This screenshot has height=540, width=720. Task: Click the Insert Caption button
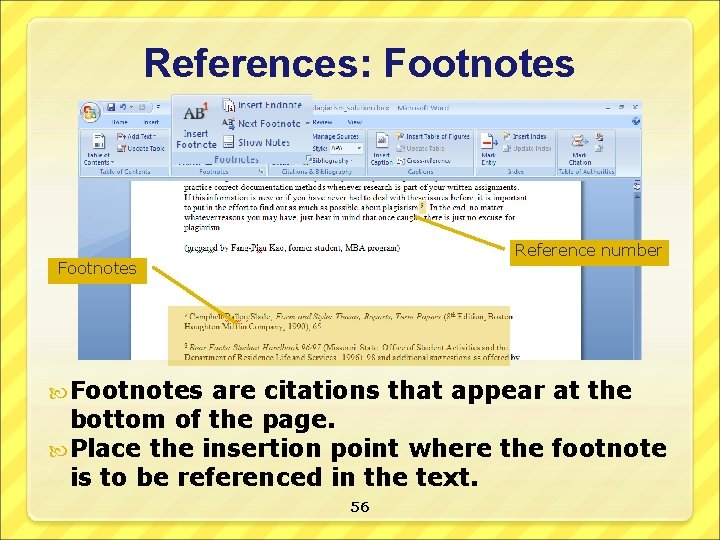tap(381, 149)
